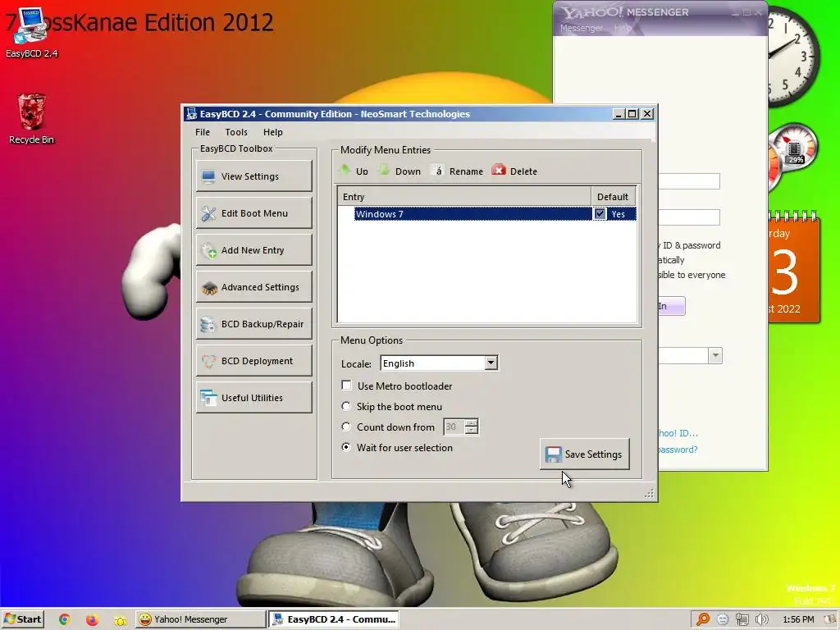
Task: Select the Recycle Bin desktop icon
Action: (32, 119)
